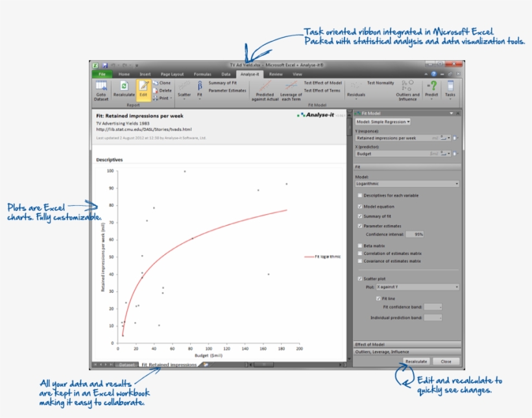Click the Clone report icon
532x418 pixels.
pos(162,83)
